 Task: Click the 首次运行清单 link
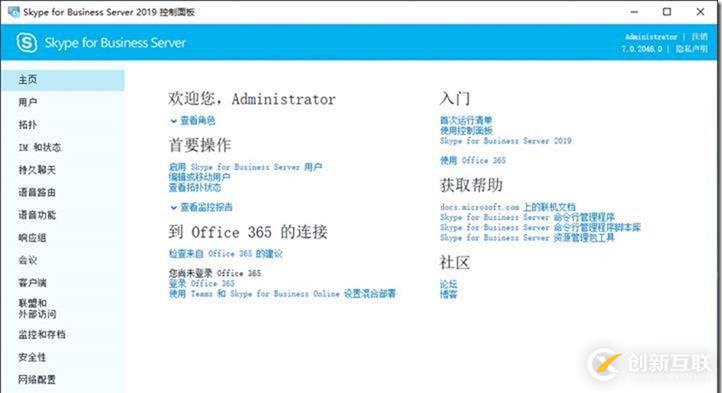click(466, 120)
